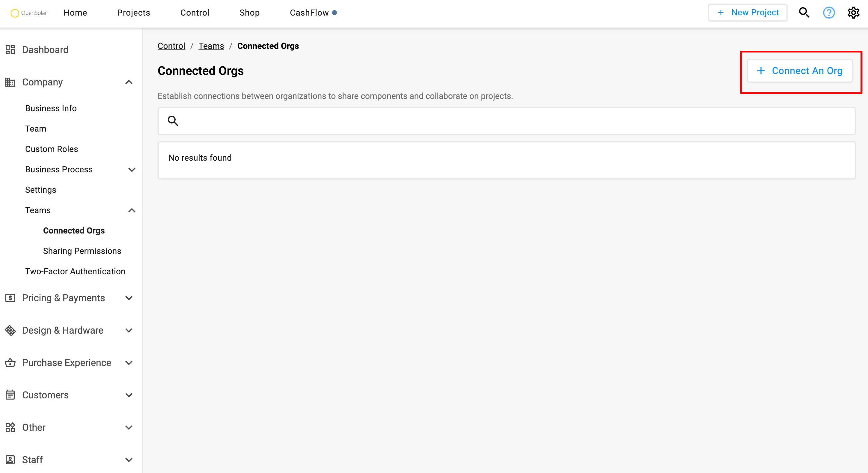868x473 pixels.
Task: Expand the Design & Hardware chevron
Action: [129, 330]
